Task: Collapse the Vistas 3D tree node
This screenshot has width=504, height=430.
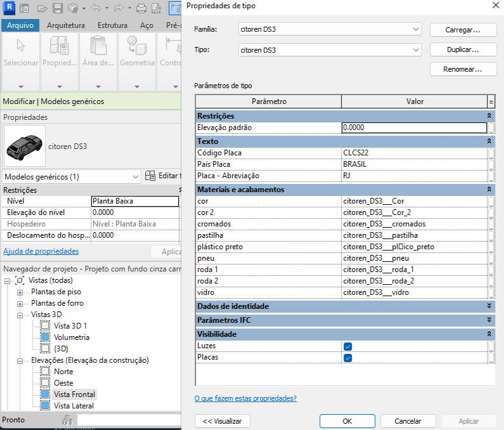Action: tap(20, 315)
